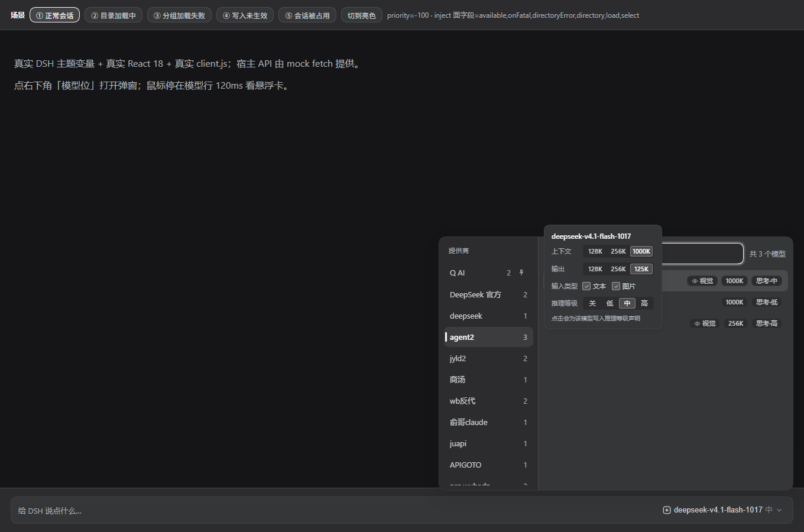Select the 商汤 provider

tap(488, 379)
